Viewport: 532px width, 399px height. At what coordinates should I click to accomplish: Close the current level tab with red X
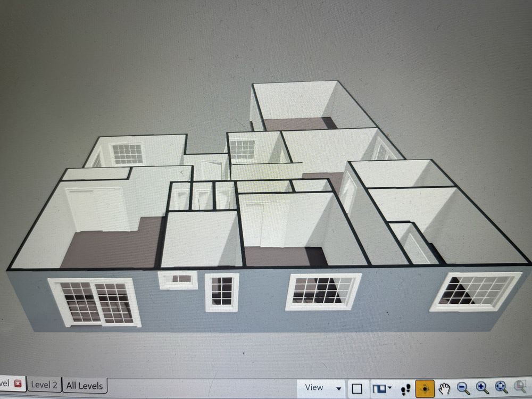(x=18, y=384)
